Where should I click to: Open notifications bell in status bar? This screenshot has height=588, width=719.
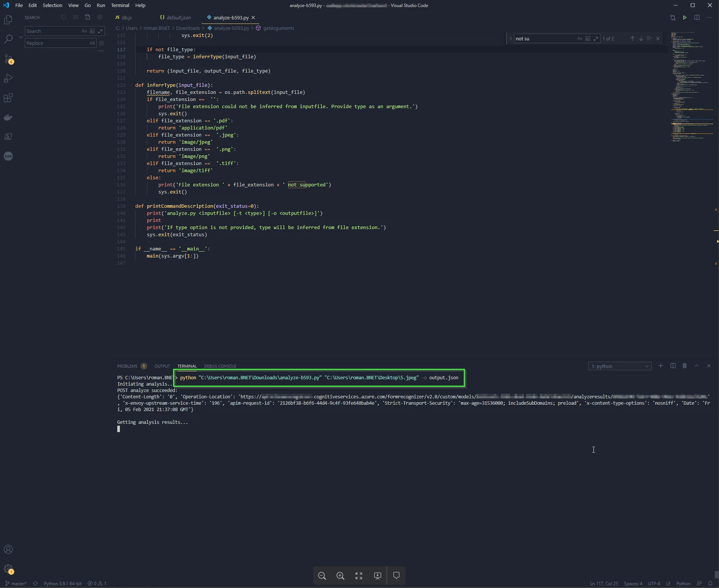pyautogui.click(x=710, y=584)
